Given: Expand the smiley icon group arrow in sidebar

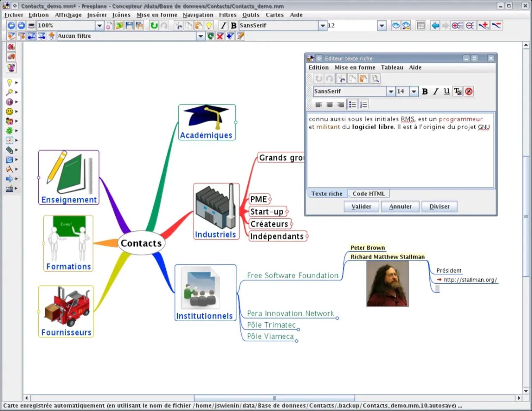Looking at the screenshot, I should click(x=16, y=111).
